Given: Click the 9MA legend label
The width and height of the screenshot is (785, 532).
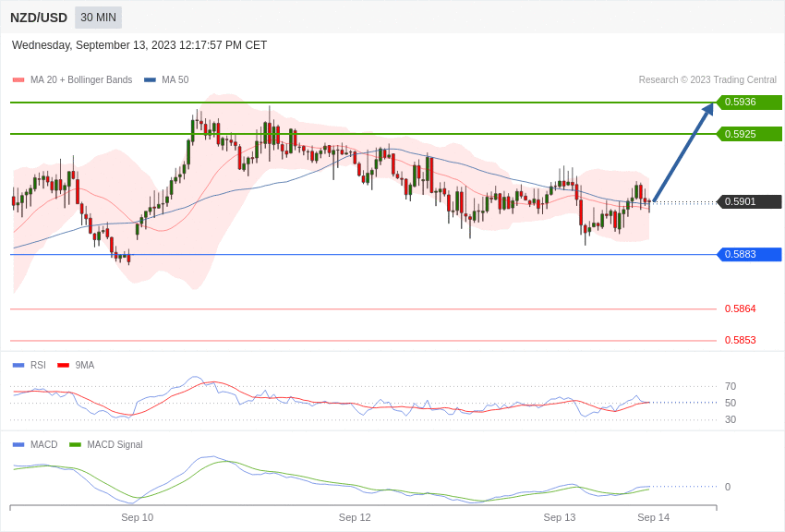Looking at the screenshot, I should tap(85, 366).
